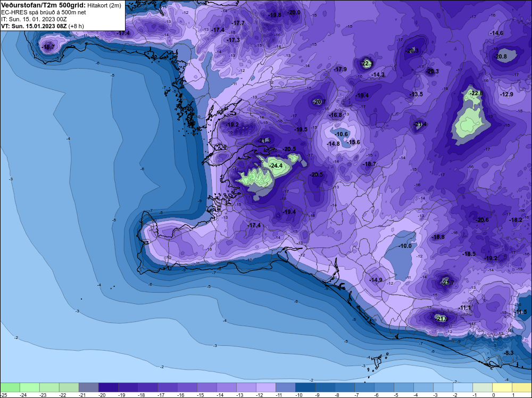The width and height of the screenshot is (532, 398).
Task: Select the -14.6 temperature value
Action: point(496,33)
